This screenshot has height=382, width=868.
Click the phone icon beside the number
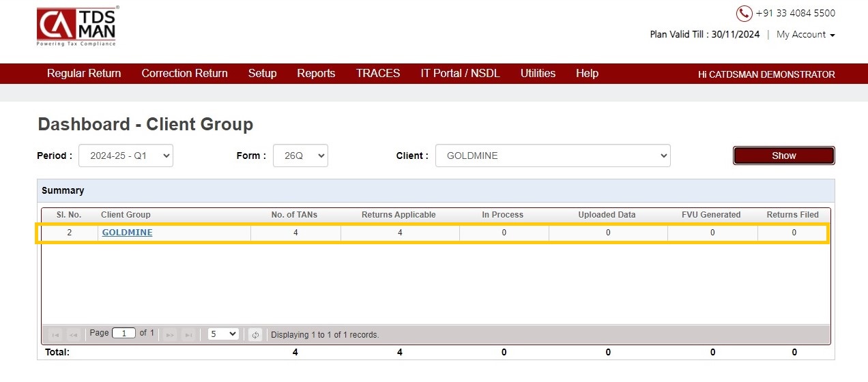coord(744,14)
